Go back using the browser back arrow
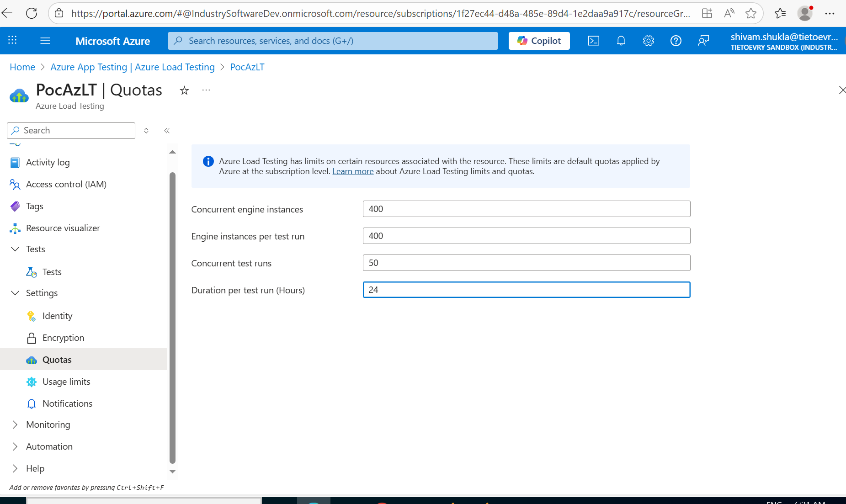 pos(8,13)
